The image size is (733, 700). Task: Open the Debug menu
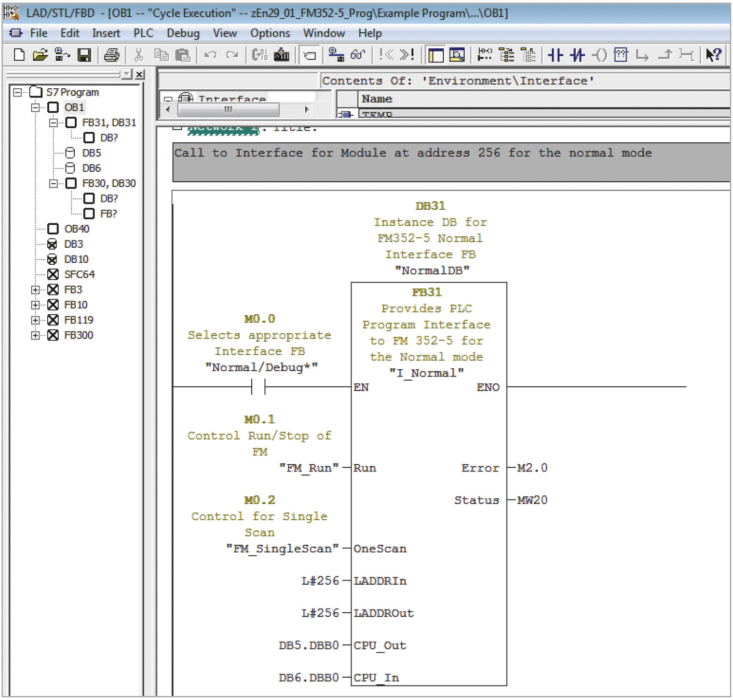(x=183, y=33)
